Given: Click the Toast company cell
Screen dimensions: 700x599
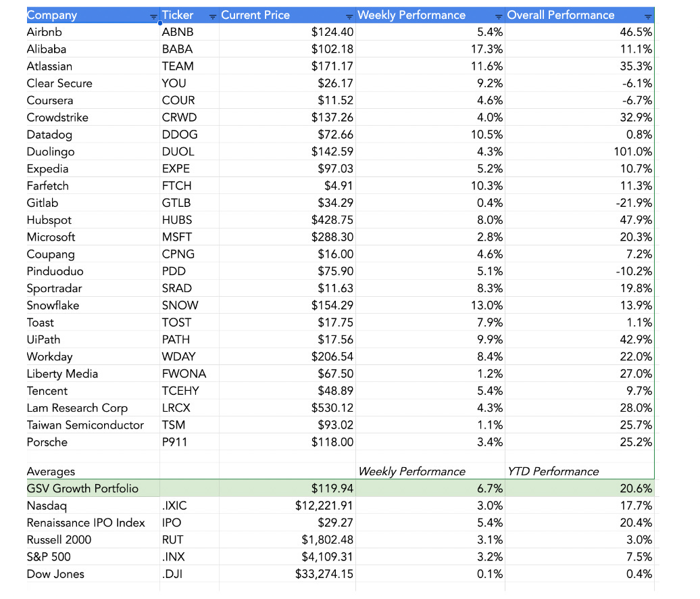Looking at the screenshot, I should (x=93, y=322).
